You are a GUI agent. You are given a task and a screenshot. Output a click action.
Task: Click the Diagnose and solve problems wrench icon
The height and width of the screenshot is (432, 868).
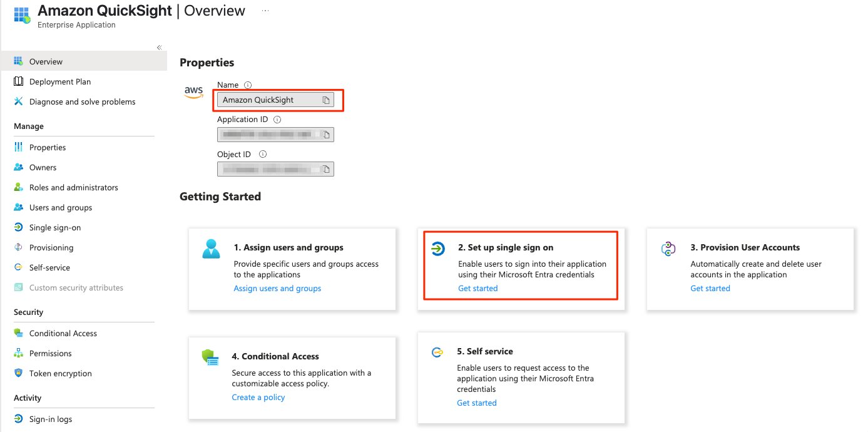[x=18, y=101]
